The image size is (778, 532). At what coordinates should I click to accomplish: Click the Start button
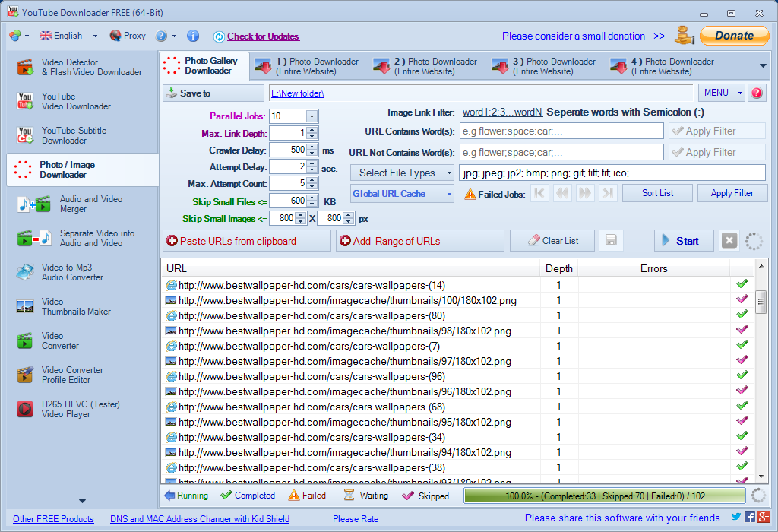tap(685, 241)
